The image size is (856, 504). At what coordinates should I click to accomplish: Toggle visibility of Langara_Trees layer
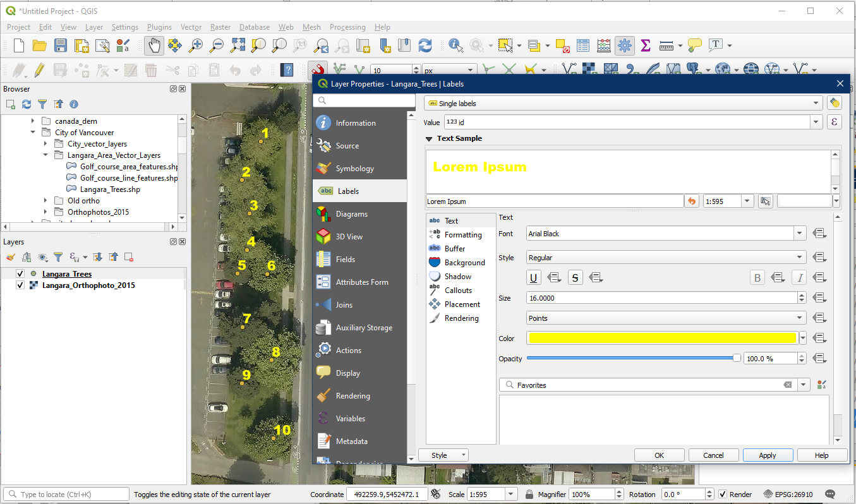click(x=20, y=274)
